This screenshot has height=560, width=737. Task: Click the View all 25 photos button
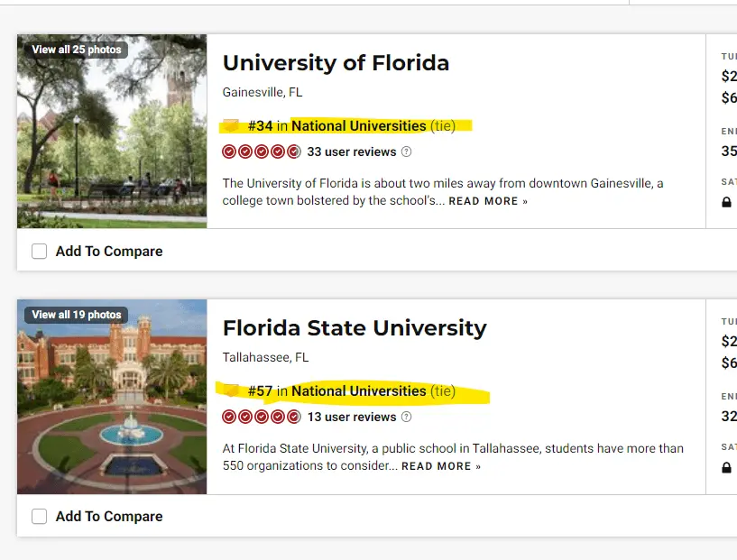pos(77,50)
